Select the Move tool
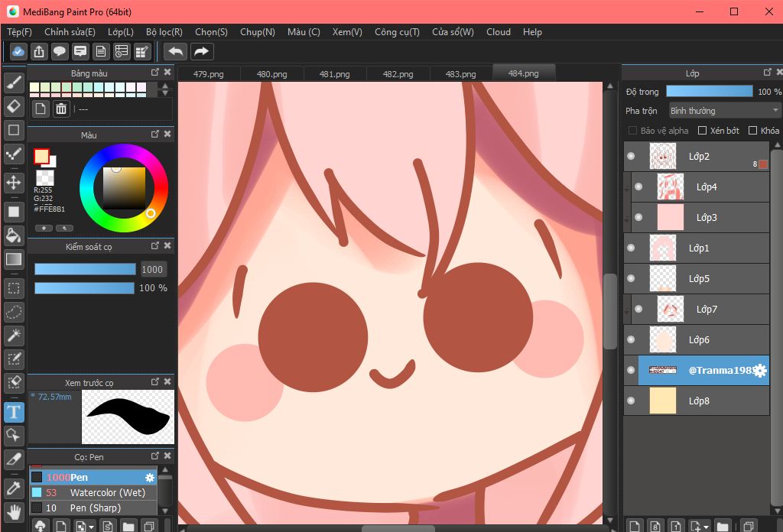This screenshot has width=783, height=532. [x=14, y=182]
